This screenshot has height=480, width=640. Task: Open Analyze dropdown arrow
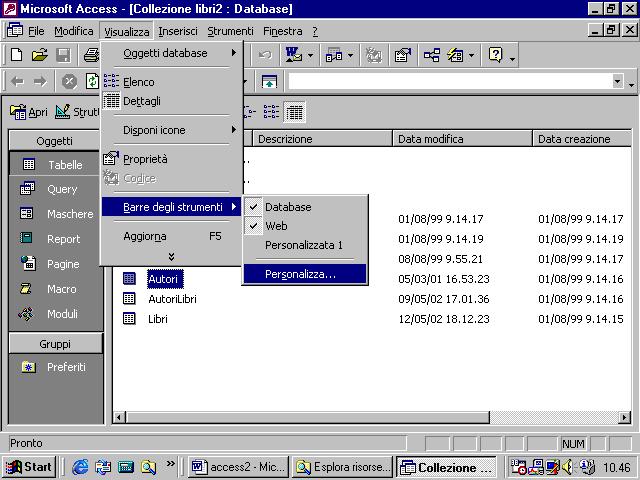pos(350,55)
